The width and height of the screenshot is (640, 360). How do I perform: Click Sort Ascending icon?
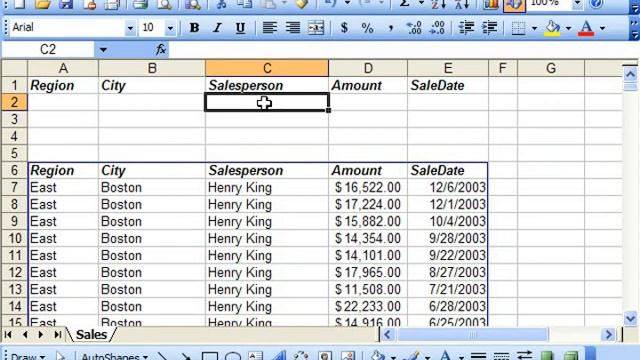pyautogui.click(x=439, y=4)
